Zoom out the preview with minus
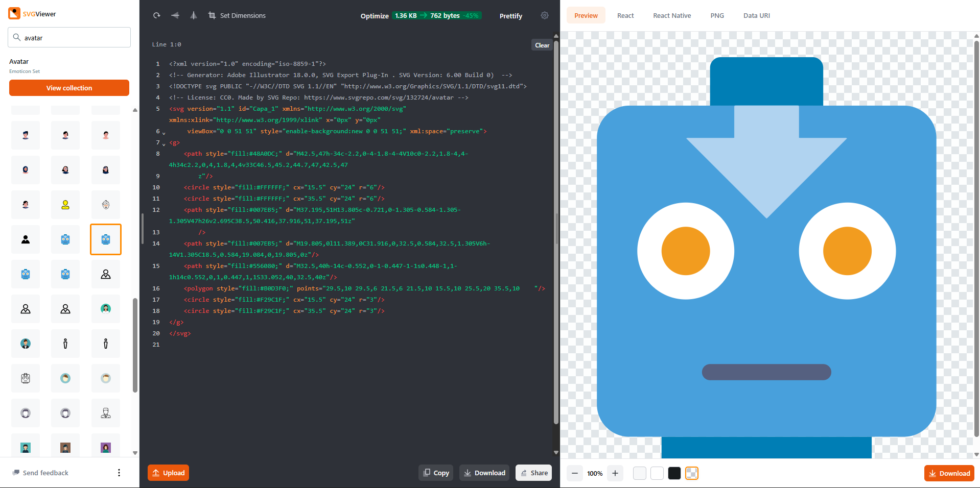 (x=575, y=473)
